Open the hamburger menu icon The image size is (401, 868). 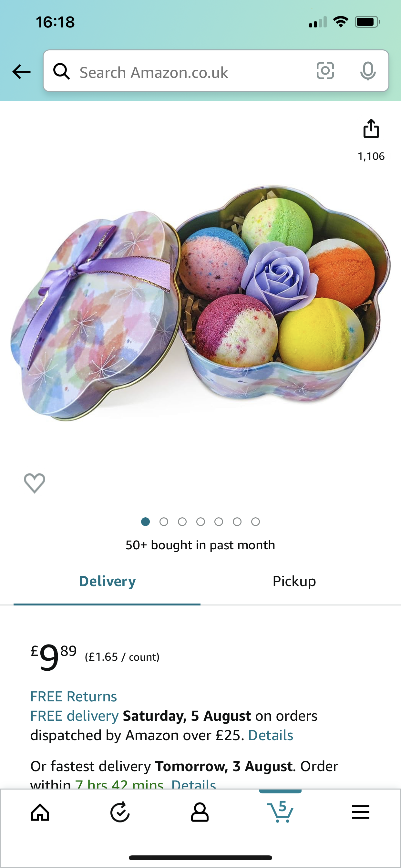tap(361, 812)
